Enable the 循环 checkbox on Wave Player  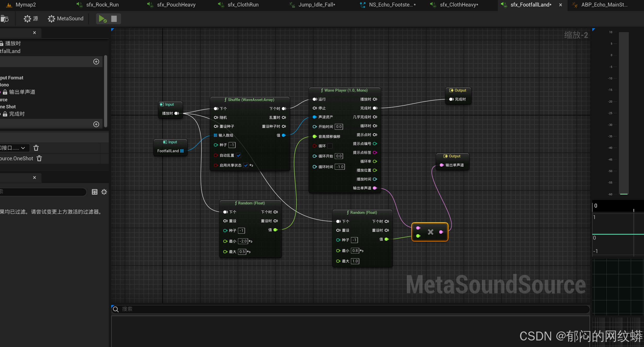(x=330, y=146)
